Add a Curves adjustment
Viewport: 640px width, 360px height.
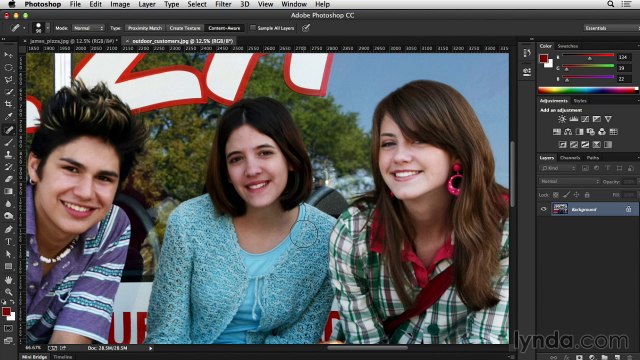(585, 119)
